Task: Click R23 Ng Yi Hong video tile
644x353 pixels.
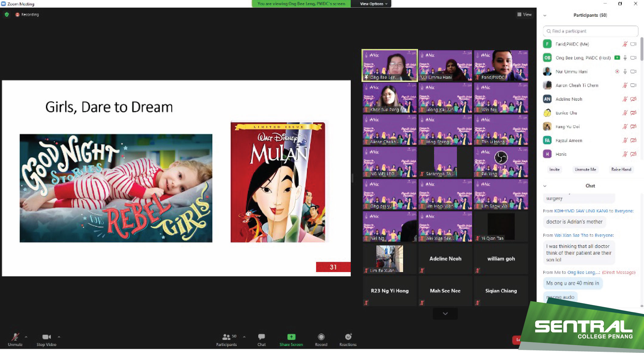Action: (390, 291)
